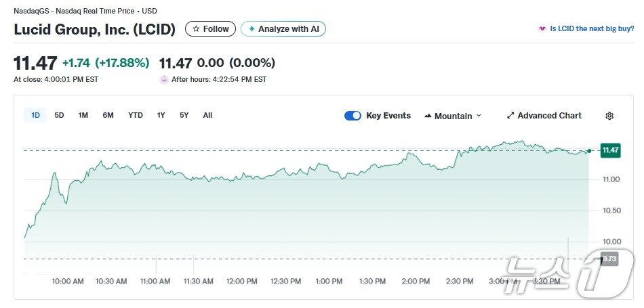Open chart settings gear icon
The height and width of the screenshot is (308, 644).
(609, 116)
